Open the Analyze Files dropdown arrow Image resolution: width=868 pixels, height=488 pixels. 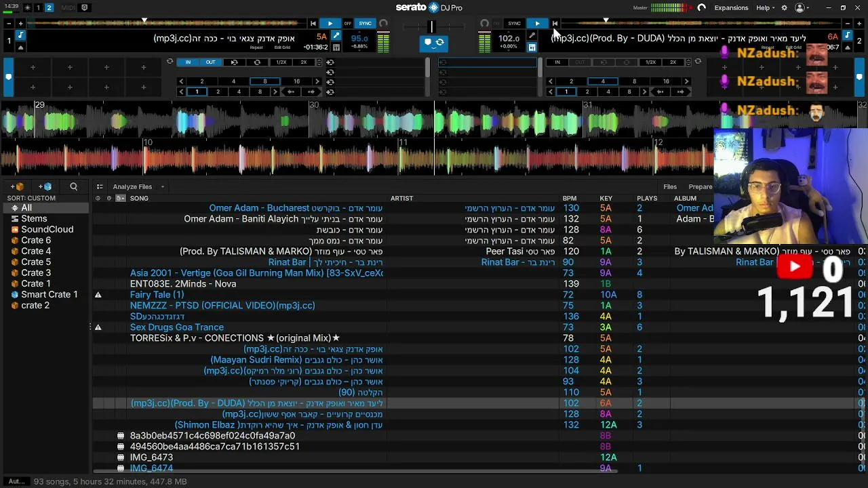click(x=162, y=186)
